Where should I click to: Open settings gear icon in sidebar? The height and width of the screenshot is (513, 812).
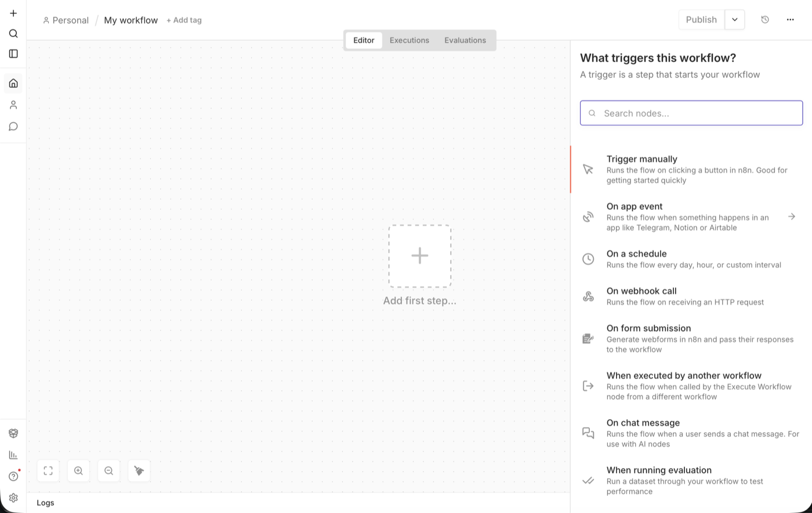[13, 498]
